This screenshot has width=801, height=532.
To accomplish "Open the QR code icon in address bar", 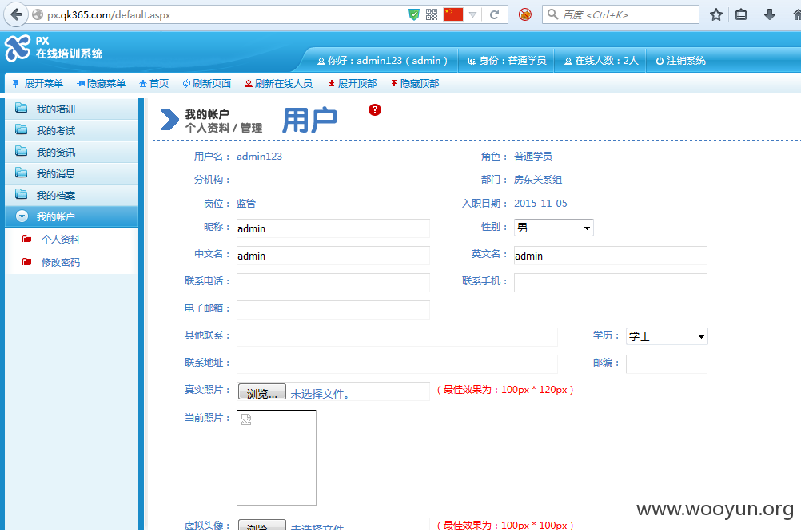I will pos(432,15).
